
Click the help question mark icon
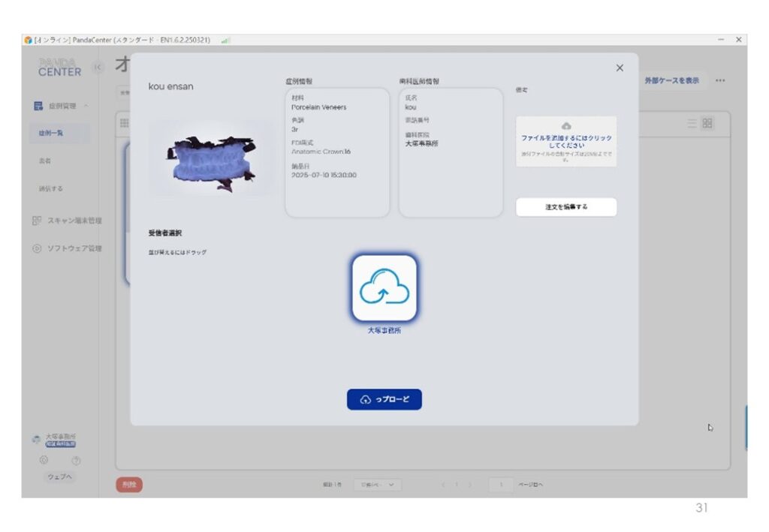click(x=76, y=460)
